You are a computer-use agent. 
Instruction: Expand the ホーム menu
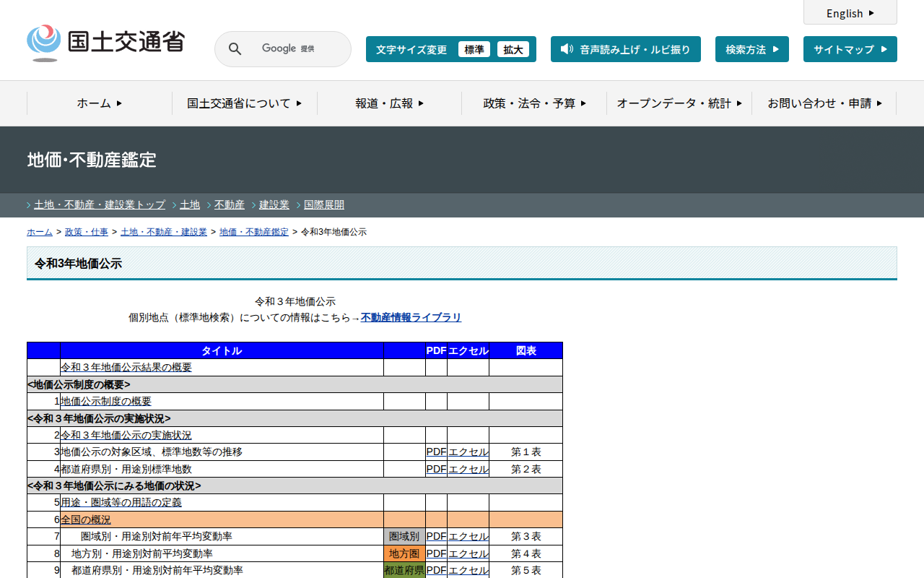pyautogui.click(x=100, y=103)
